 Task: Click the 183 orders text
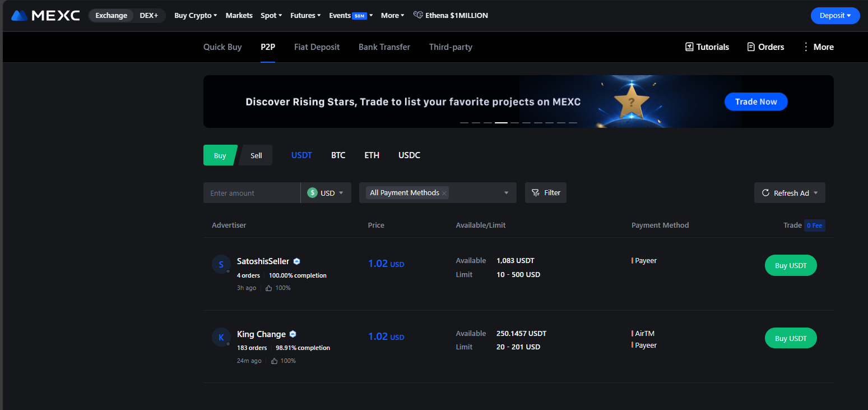click(252, 348)
